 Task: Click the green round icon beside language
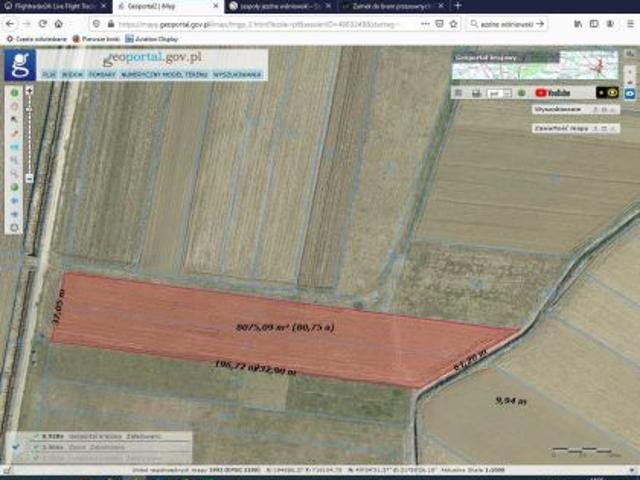point(521,93)
